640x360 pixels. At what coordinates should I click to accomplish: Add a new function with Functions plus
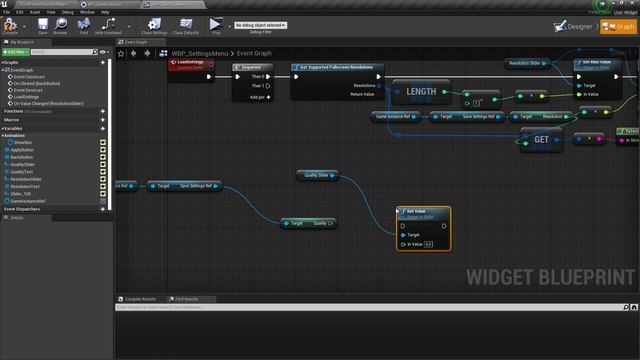point(103,111)
